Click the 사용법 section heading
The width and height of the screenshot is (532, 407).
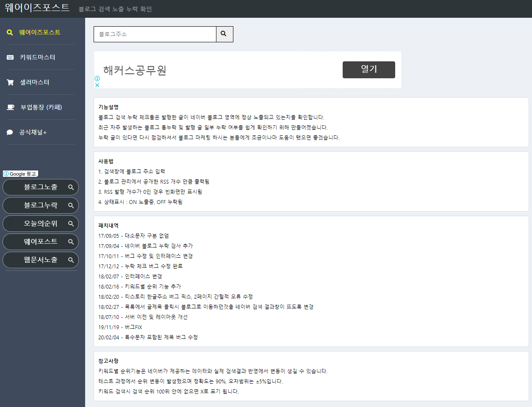point(106,161)
